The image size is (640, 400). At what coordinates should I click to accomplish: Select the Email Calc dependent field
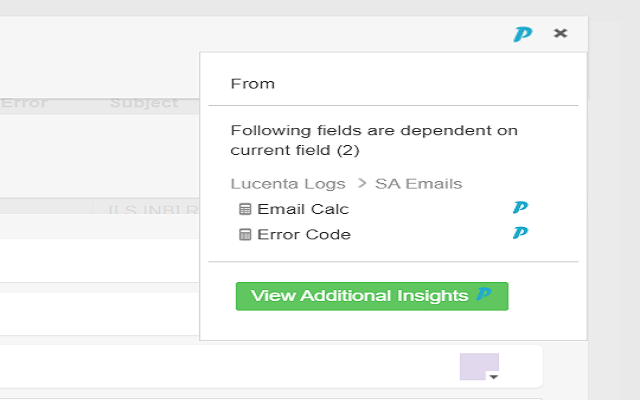click(x=303, y=209)
